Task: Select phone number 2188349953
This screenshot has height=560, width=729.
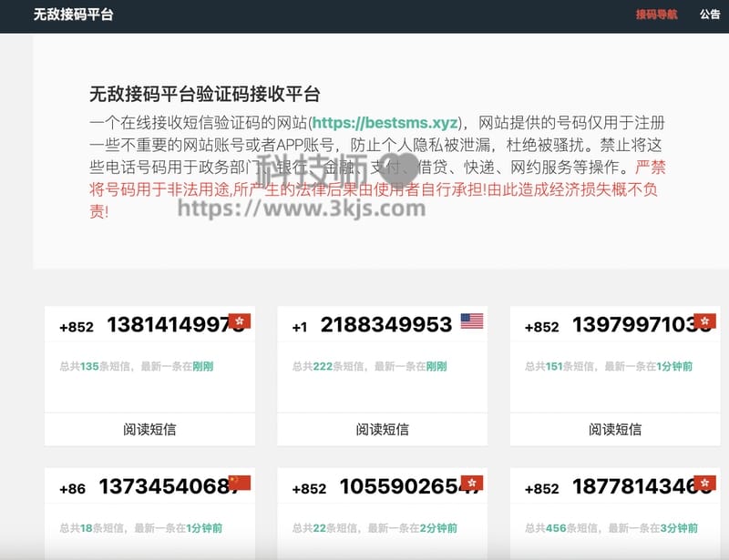Action: click(385, 325)
